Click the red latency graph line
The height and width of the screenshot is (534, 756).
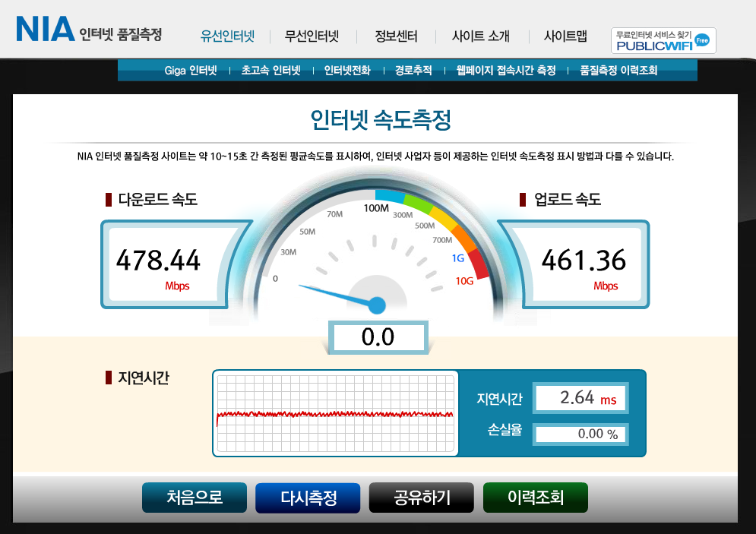coord(335,414)
